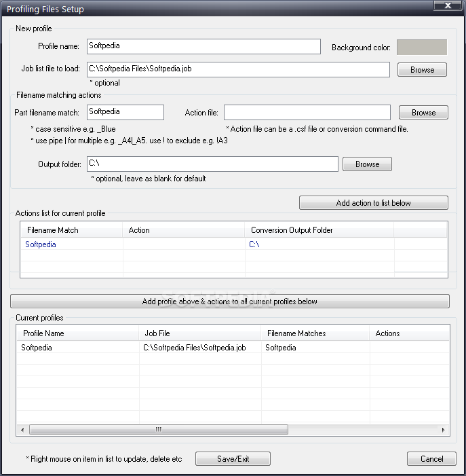Click the Action column header in the actions list

pos(184,230)
